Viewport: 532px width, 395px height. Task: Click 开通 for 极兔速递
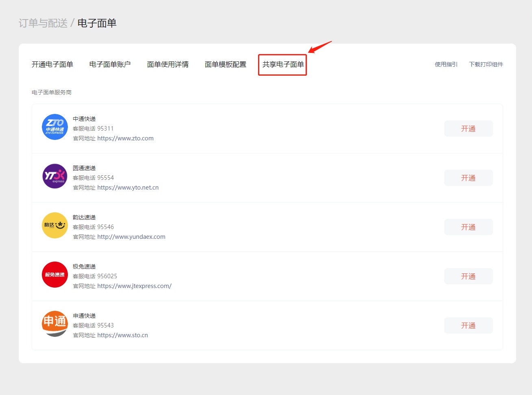pos(468,276)
